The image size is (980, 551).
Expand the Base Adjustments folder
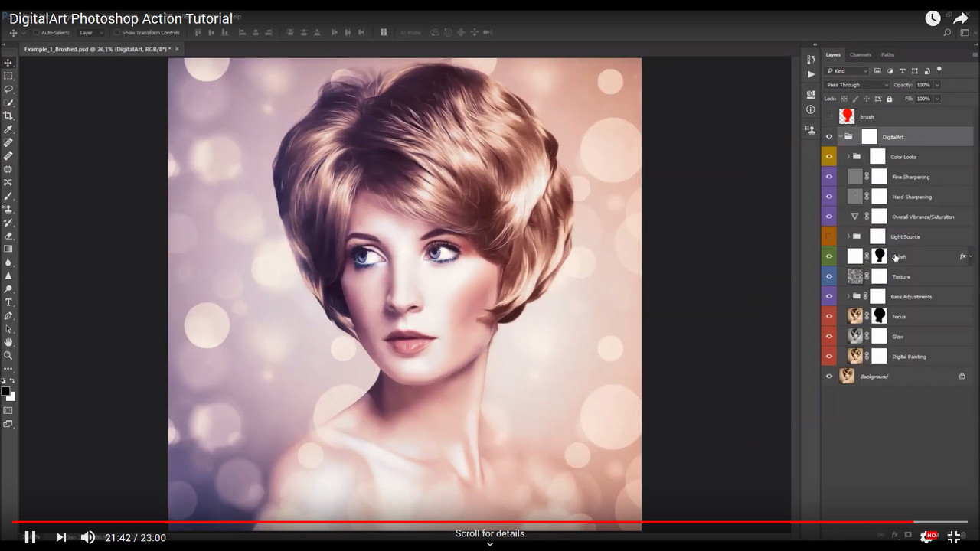(848, 296)
